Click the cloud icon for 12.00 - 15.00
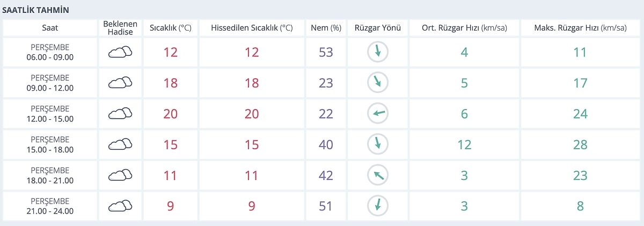The image size is (644, 226). 120,114
